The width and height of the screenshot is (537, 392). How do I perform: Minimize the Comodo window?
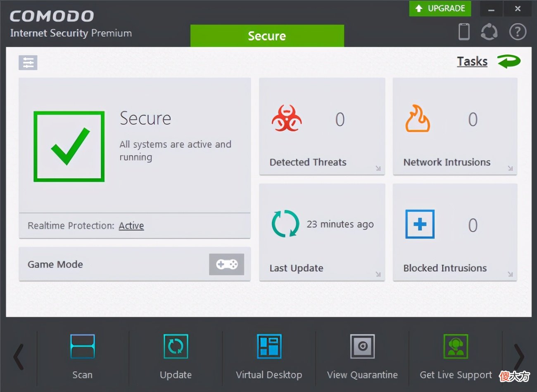[x=491, y=9]
